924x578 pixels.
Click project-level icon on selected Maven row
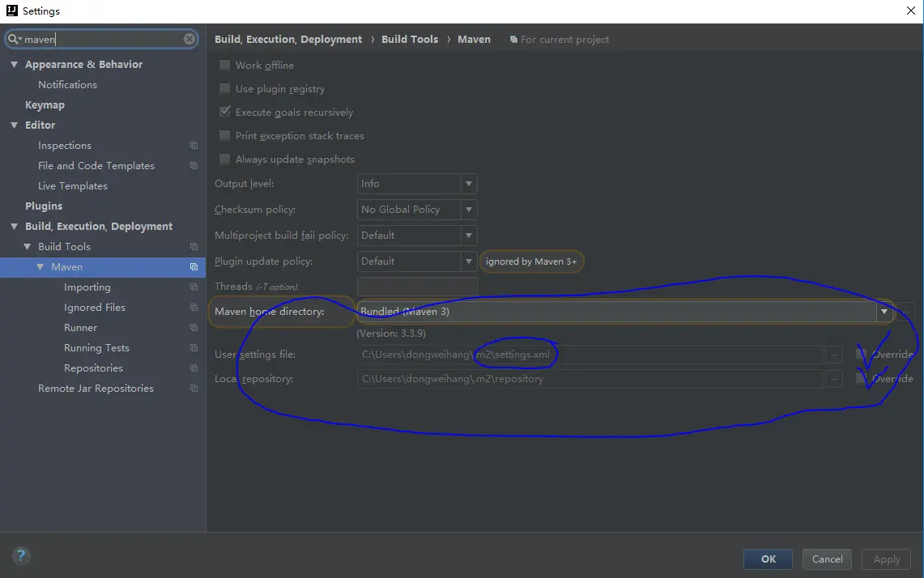(194, 267)
